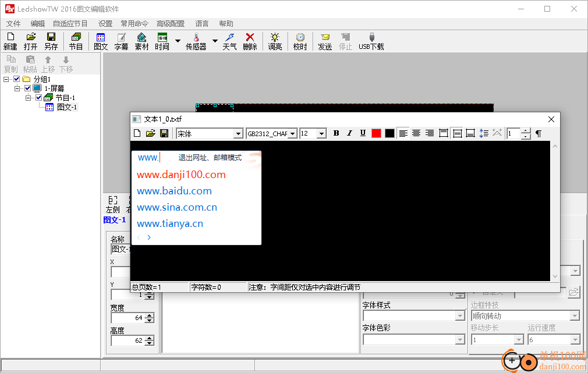Click the 字幕 subtitle icon

click(121, 41)
